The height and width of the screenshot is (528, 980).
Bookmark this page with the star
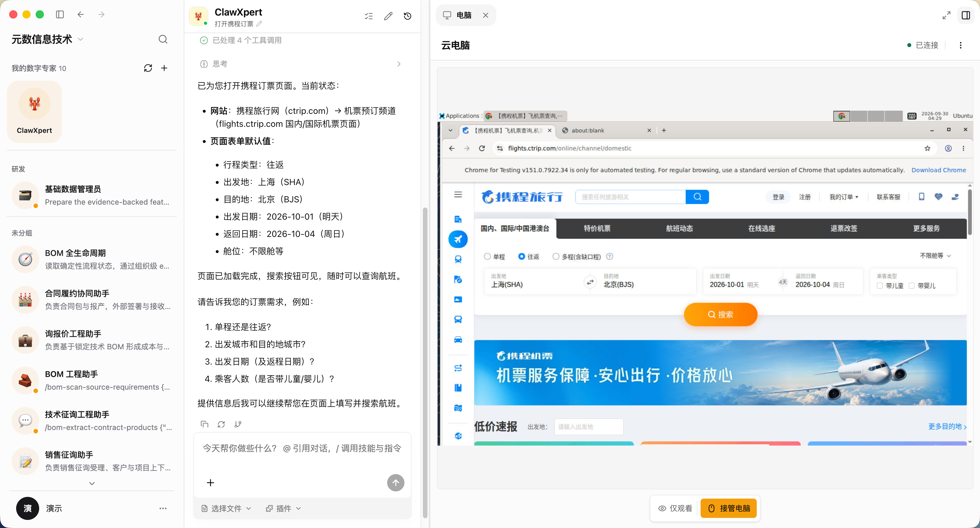point(928,148)
